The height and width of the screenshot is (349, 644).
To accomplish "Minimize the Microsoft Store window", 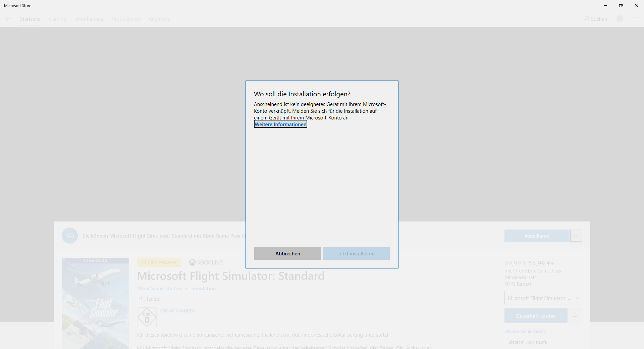I will coord(605,5).
